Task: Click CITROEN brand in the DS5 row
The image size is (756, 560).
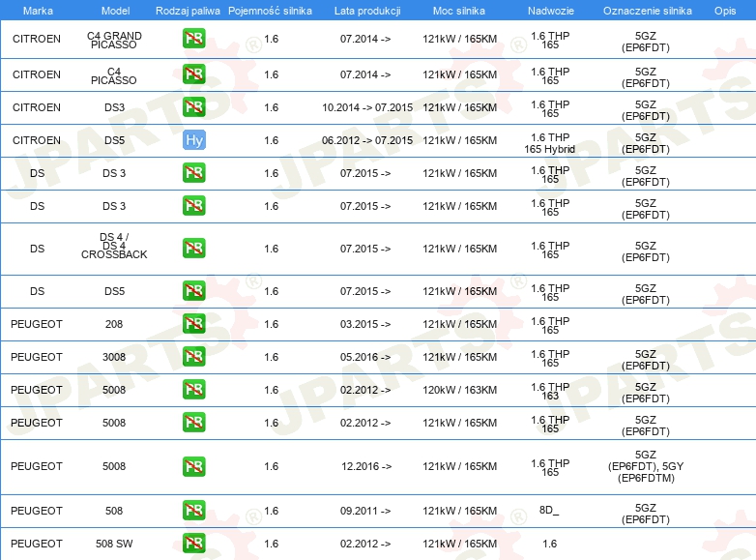Action: point(37,140)
